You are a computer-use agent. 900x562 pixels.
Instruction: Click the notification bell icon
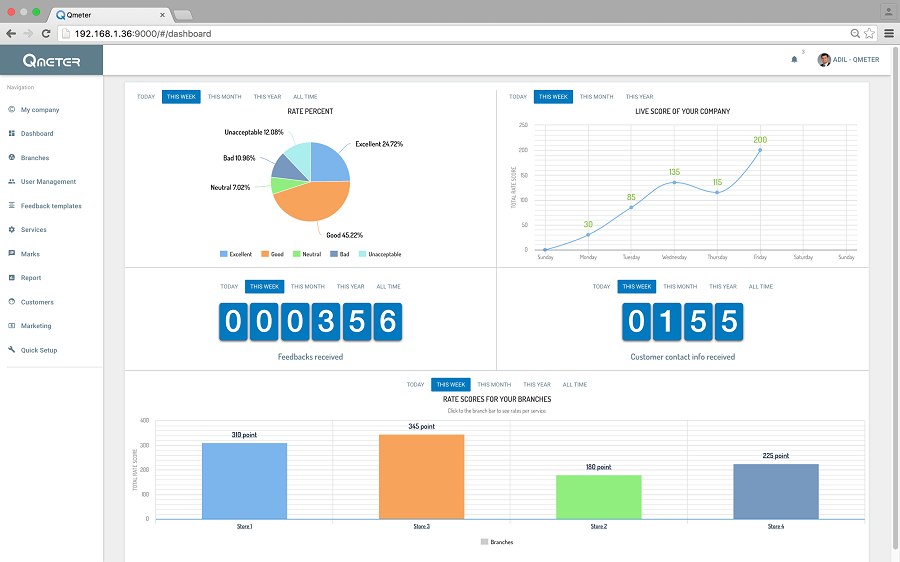[x=794, y=60]
